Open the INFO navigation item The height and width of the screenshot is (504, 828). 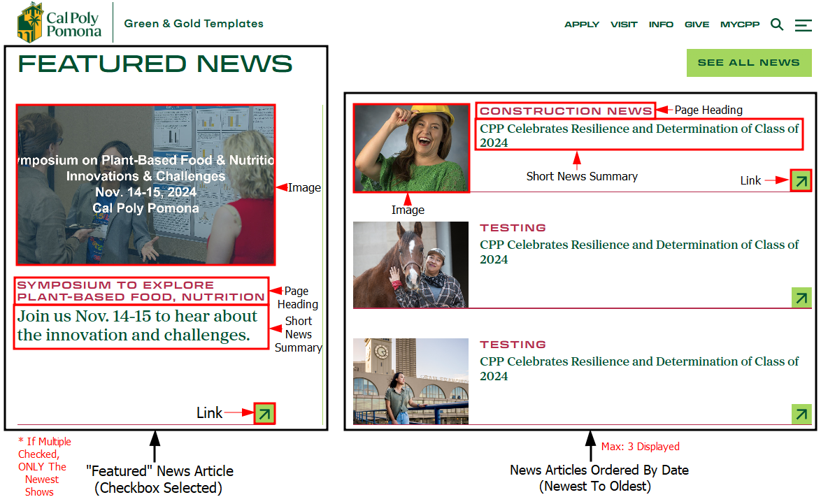pos(661,24)
